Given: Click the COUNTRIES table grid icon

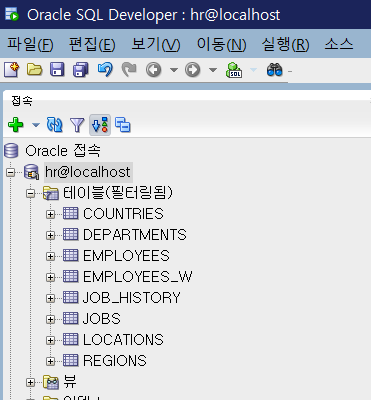Looking at the screenshot, I should coord(70,213).
